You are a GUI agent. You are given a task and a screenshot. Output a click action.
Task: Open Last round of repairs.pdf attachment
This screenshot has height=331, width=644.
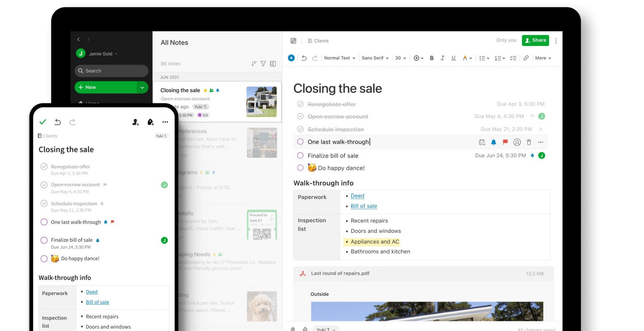424,273
